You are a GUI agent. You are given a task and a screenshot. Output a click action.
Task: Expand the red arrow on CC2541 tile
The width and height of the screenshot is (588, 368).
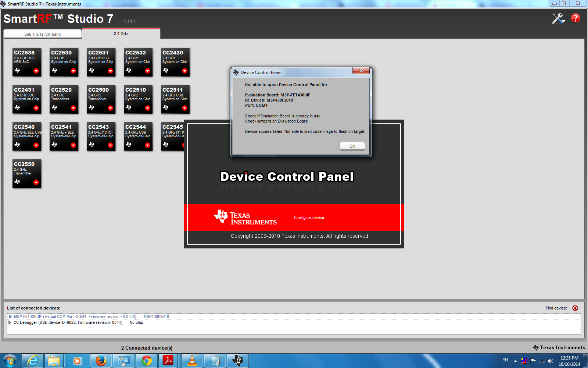point(73,145)
